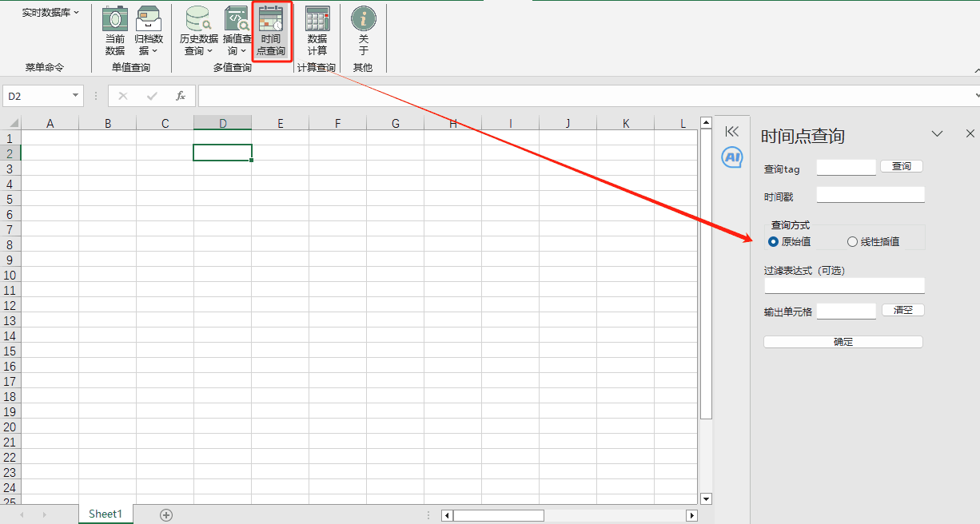Select row header 10
Screen dimensions: 980x524
[10, 275]
